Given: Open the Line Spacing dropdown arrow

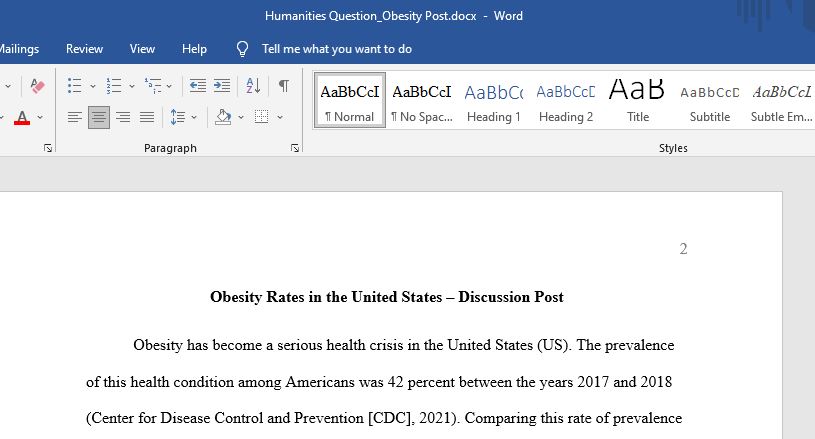Looking at the screenshot, I should coord(194,117).
